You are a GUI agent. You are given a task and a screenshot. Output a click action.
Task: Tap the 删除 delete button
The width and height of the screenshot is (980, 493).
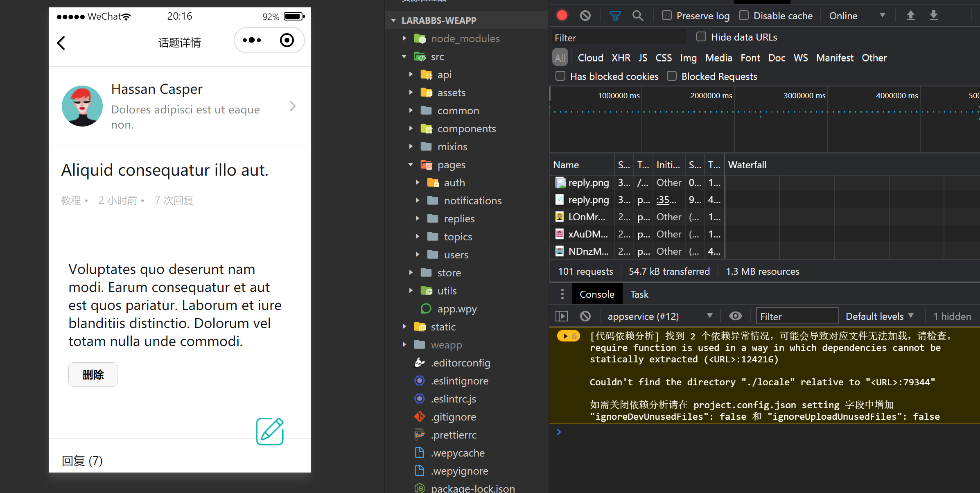93,374
